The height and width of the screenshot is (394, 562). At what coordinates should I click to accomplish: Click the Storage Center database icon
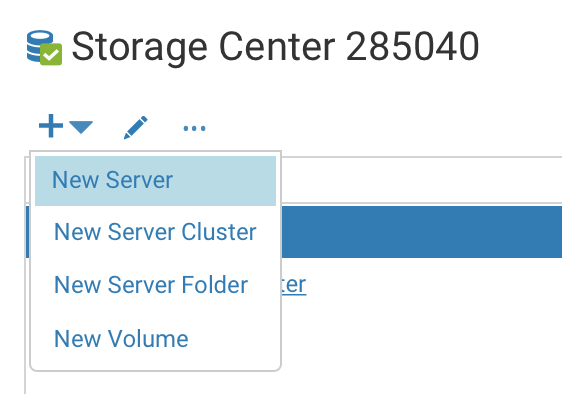tap(44, 47)
